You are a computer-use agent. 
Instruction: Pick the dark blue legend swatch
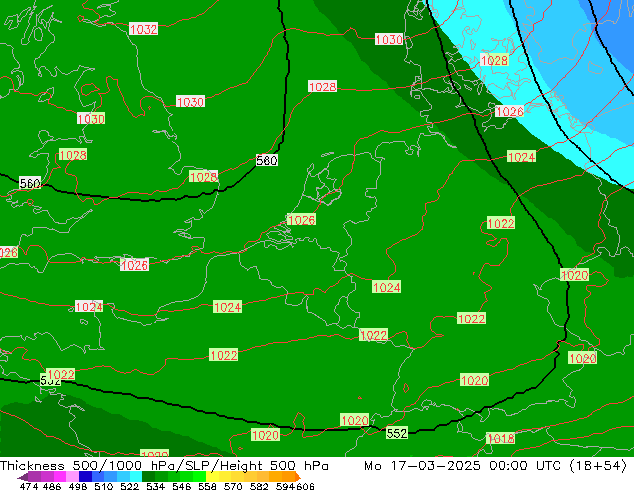[x=85, y=476]
